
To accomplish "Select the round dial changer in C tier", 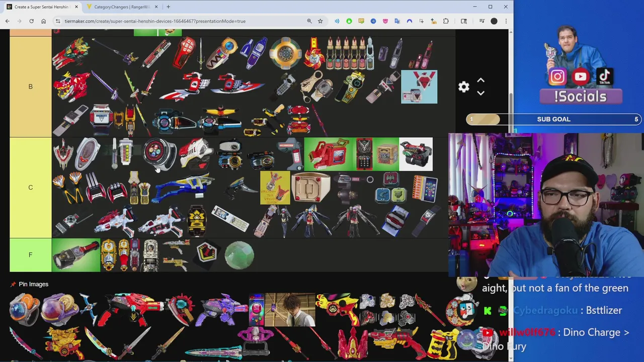I will (x=159, y=154).
